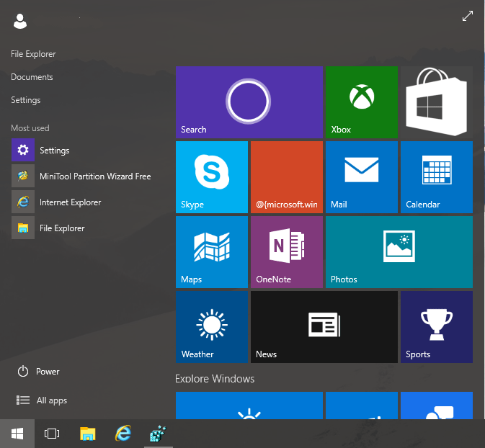Open the OneNote tile

coord(287,252)
